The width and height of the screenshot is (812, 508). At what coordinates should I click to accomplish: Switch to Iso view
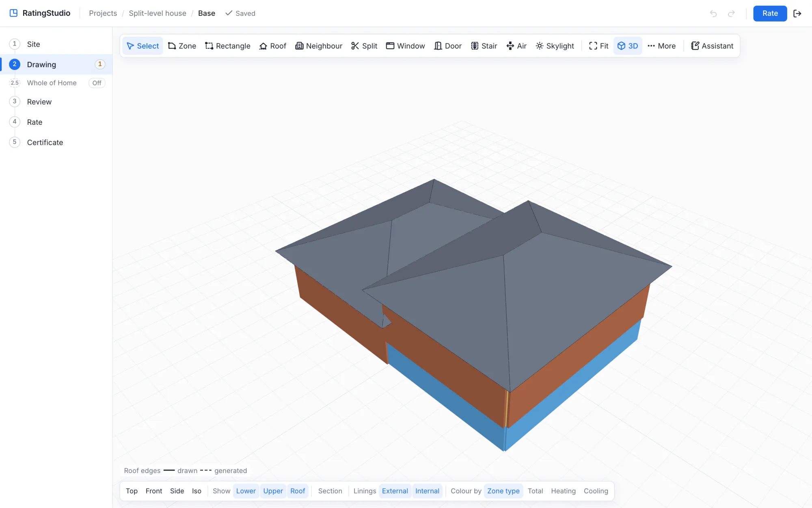tap(197, 491)
